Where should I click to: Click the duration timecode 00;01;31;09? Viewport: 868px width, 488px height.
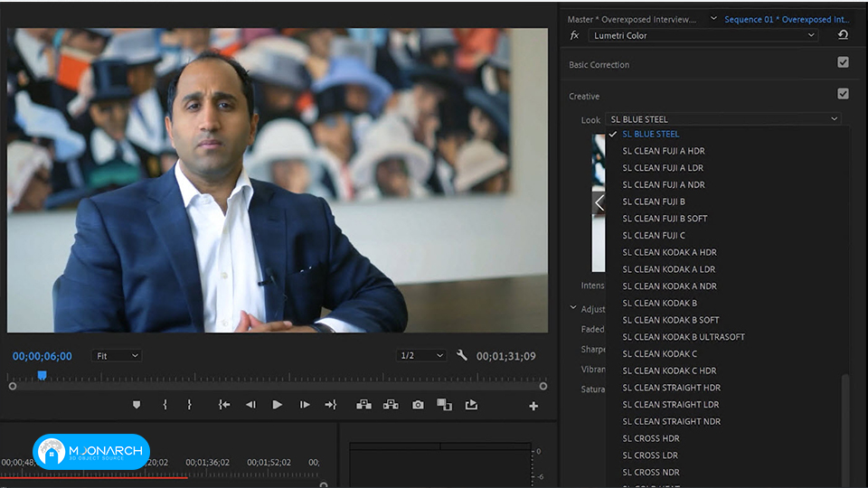506,356
